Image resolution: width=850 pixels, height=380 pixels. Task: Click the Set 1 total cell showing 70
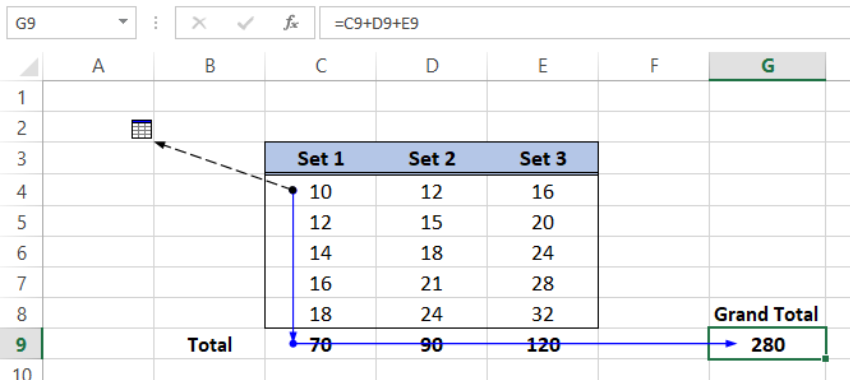[321, 344]
